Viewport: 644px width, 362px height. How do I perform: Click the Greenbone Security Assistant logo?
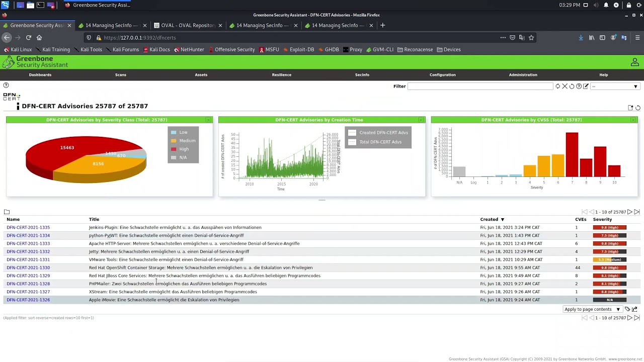tap(35, 62)
